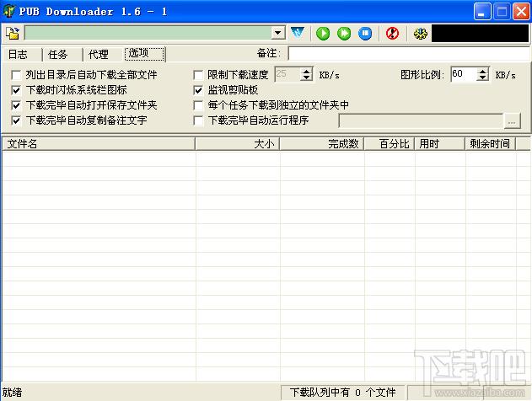The height and width of the screenshot is (401, 532).
Task: Click the blue funnel filter icon
Action: coord(298,33)
